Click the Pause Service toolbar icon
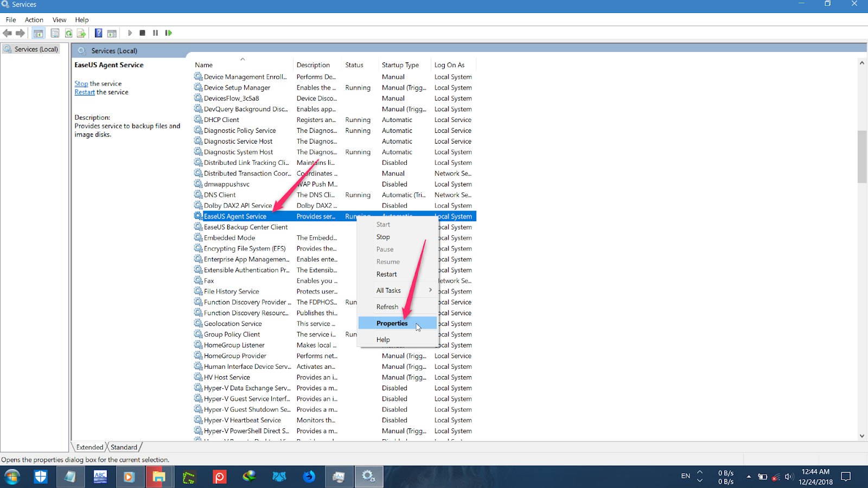 156,33
